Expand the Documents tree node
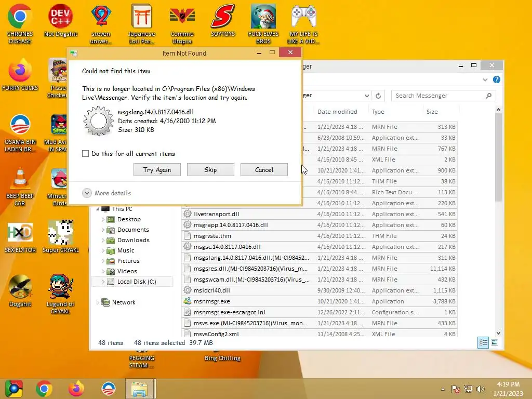 (103, 230)
